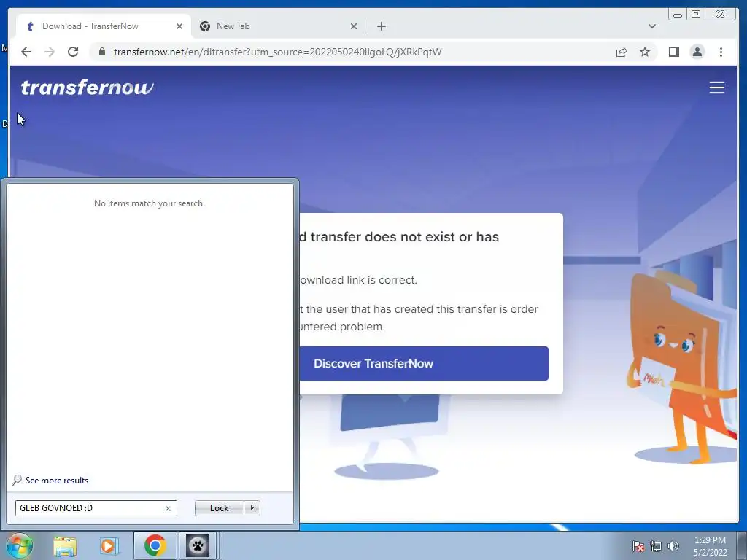Switch to the New Tab tab

[278, 26]
